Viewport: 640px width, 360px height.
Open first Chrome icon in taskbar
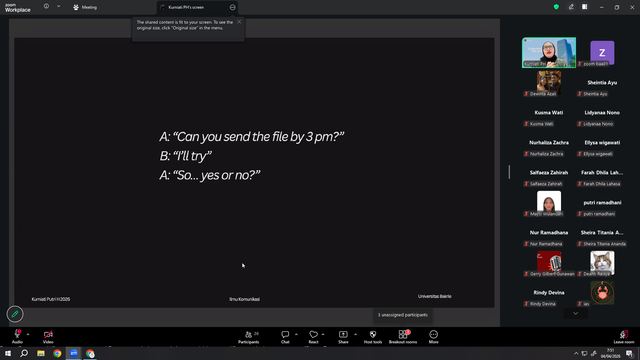(x=57, y=353)
